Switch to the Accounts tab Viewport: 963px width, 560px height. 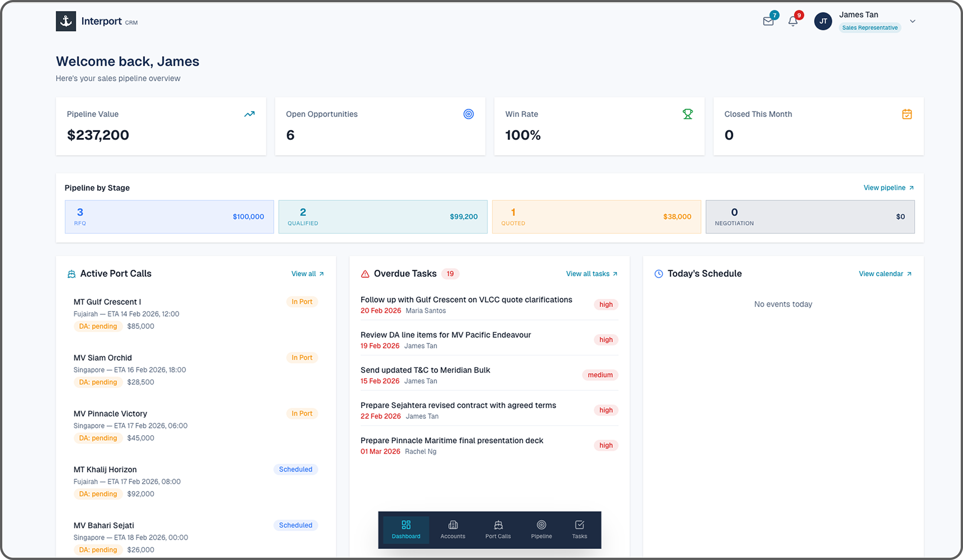tap(453, 529)
